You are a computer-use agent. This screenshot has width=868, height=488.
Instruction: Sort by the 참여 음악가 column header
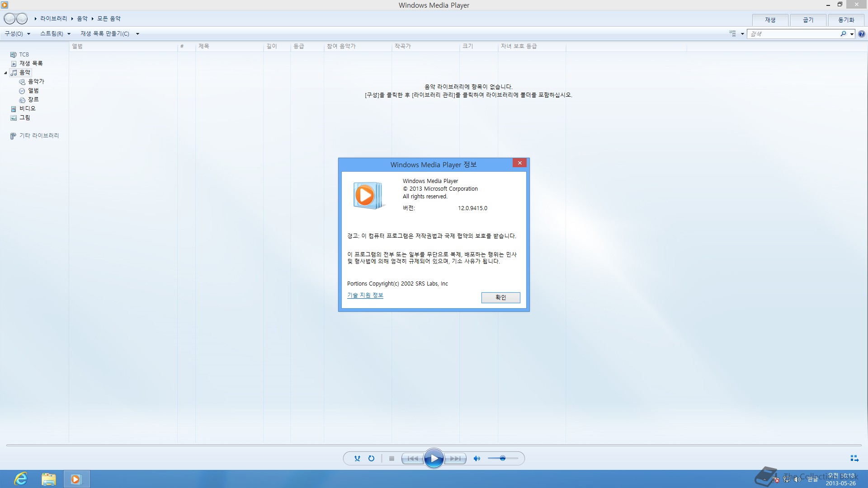(x=358, y=46)
